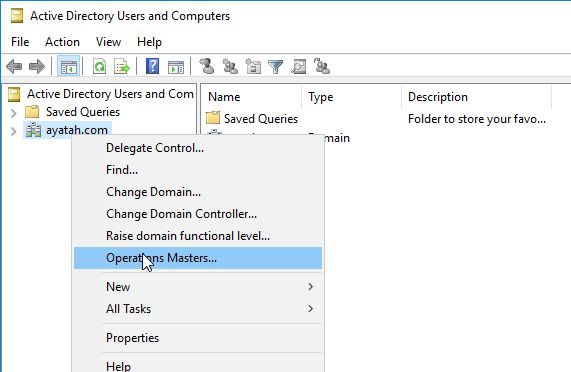Sort by the Description column header
Viewport: 571px width, 372px height.
(x=477, y=97)
